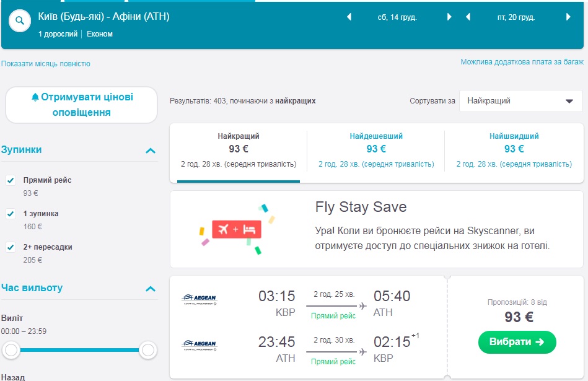Uncheck the Прямий рейс checkbox
Screen dimensions: 588x381
click(x=11, y=180)
